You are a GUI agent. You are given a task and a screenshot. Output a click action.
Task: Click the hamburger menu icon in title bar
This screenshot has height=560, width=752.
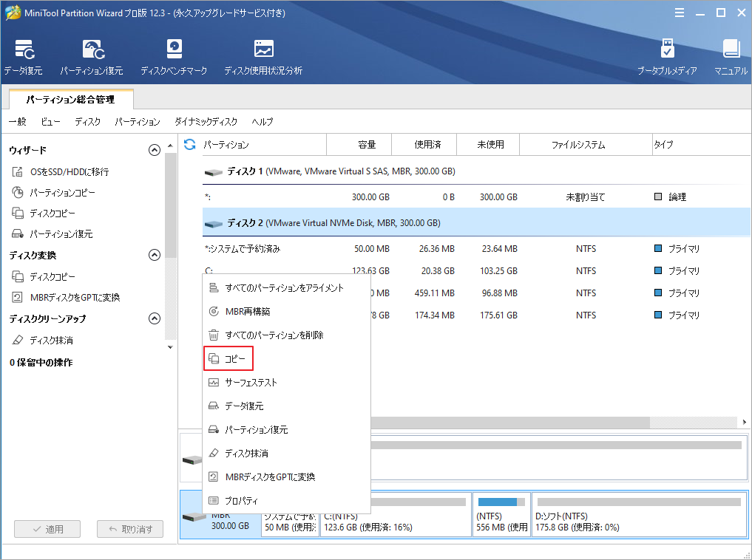click(x=679, y=13)
